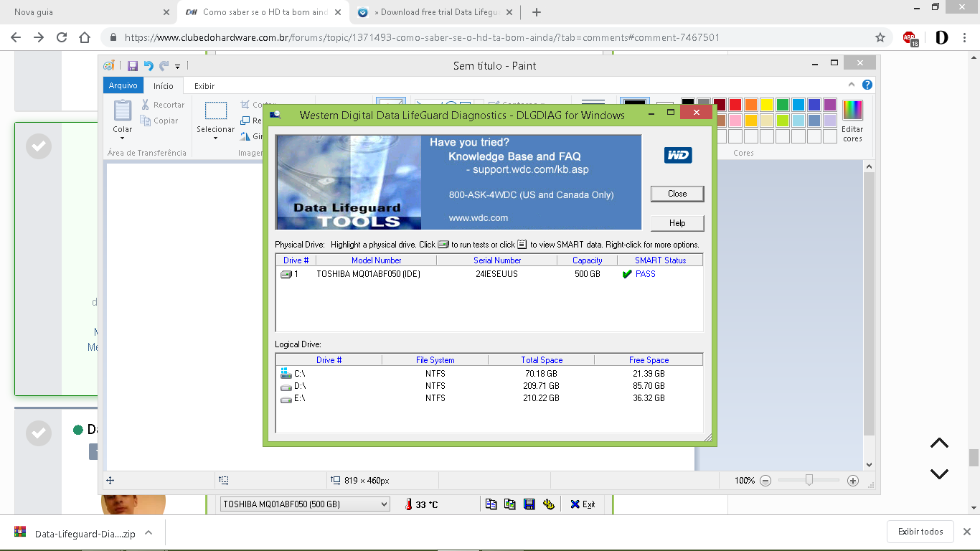Click Recortar in the Paint ribbon
This screenshot has width=980, height=551.
[x=163, y=105]
